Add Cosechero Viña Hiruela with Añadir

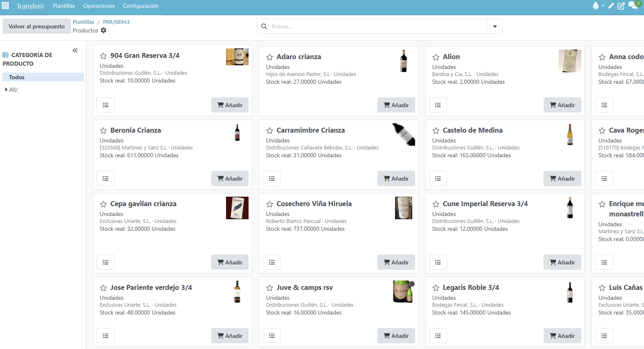pos(396,262)
